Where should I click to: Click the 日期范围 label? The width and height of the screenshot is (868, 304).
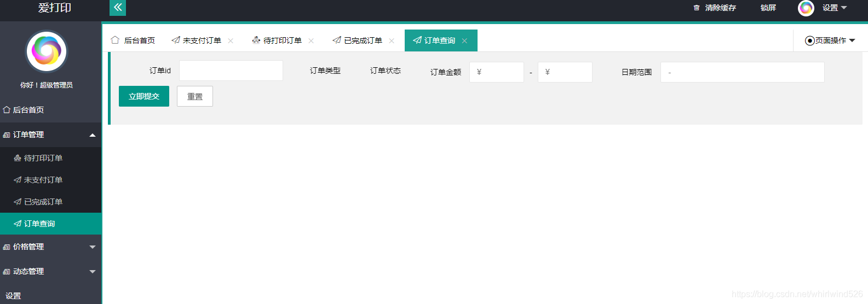coord(637,72)
